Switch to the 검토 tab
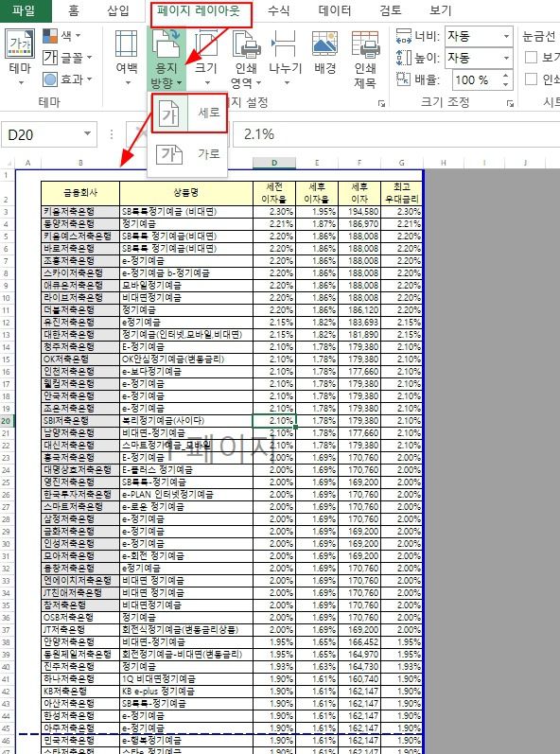The height and width of the screenshot is (754, 560). [x=391, y=10]
